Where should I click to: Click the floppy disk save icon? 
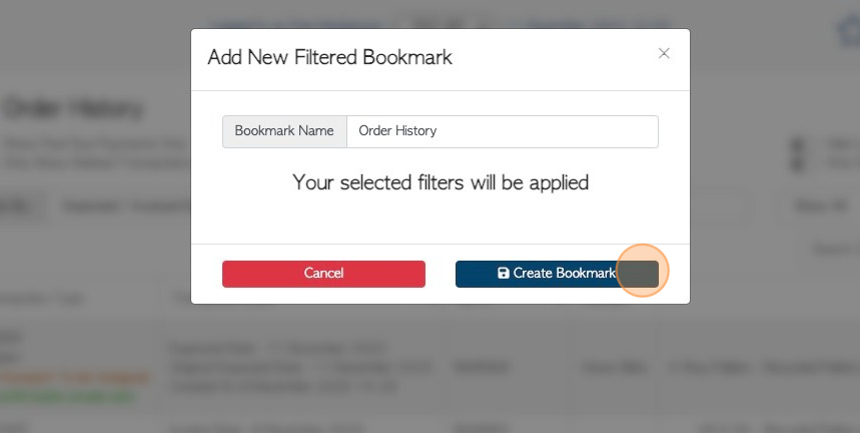[503, 273]
